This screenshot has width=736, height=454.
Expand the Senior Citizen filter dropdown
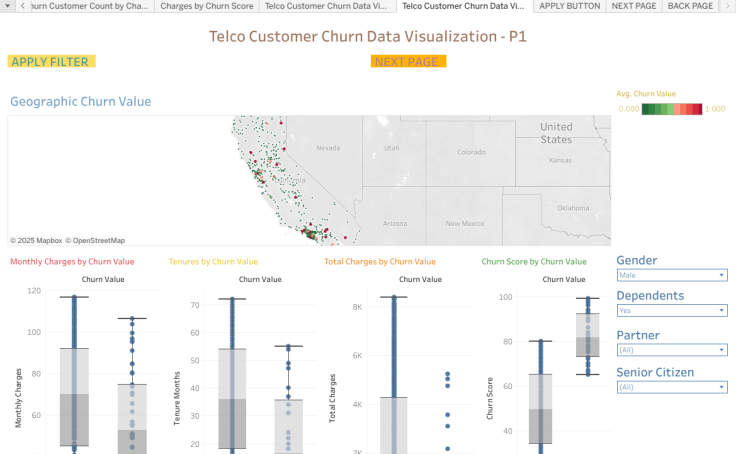671,387
